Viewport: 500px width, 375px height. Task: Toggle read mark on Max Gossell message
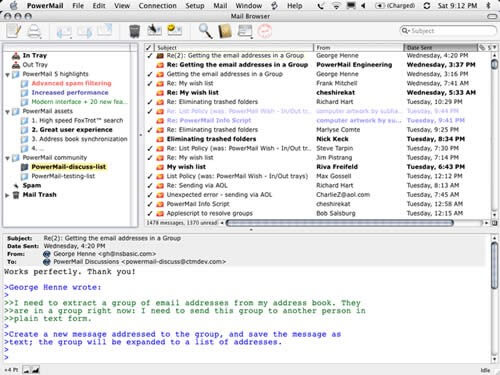tap(150, 176)
